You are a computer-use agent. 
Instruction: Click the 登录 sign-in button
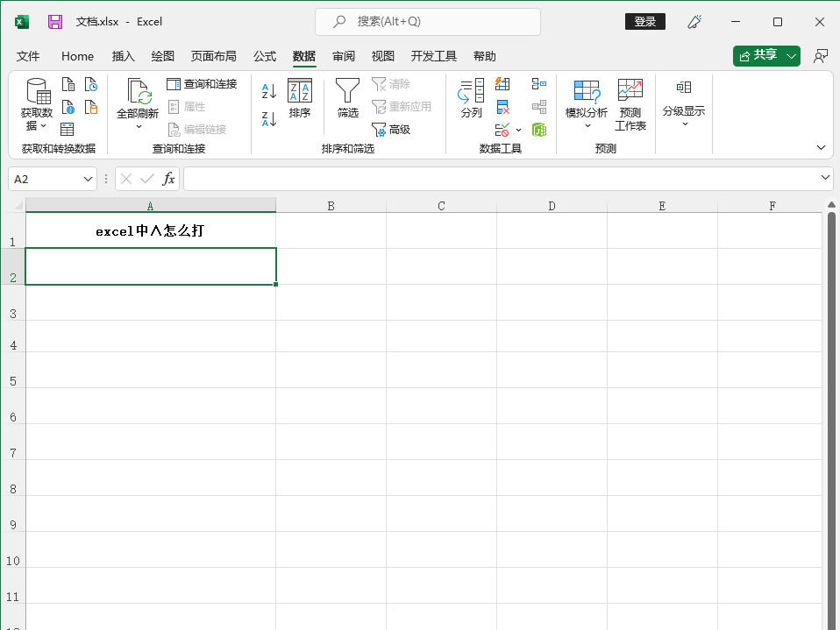coord(645,21)
